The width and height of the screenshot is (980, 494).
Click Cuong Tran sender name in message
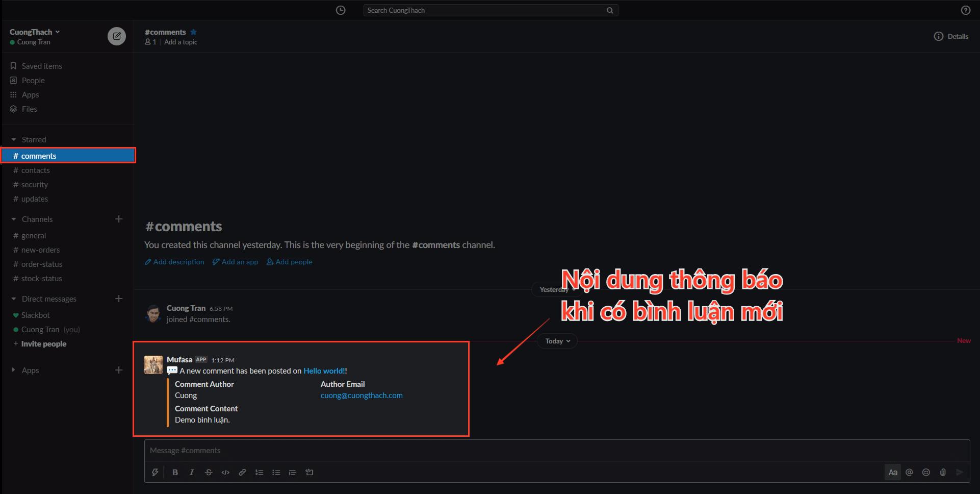click(x=186, y=308)
